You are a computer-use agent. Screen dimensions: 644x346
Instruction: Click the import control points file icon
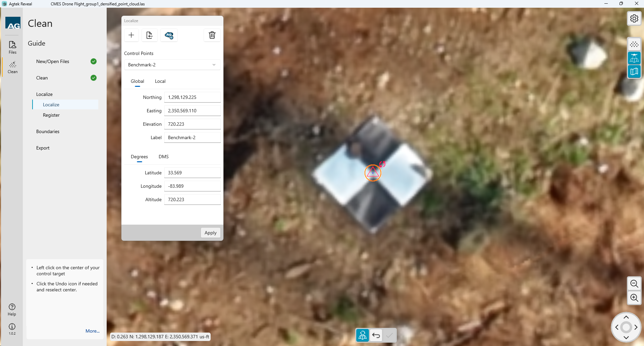point(150,35)
